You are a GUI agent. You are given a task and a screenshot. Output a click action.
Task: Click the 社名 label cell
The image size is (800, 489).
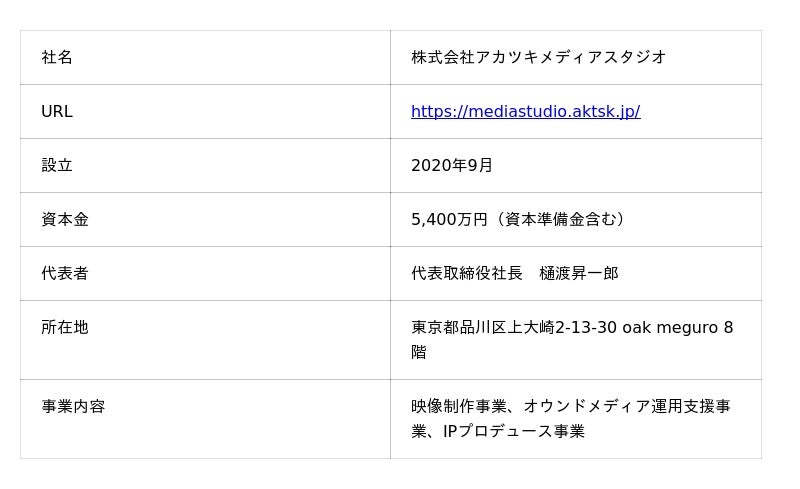coord(57,58)
